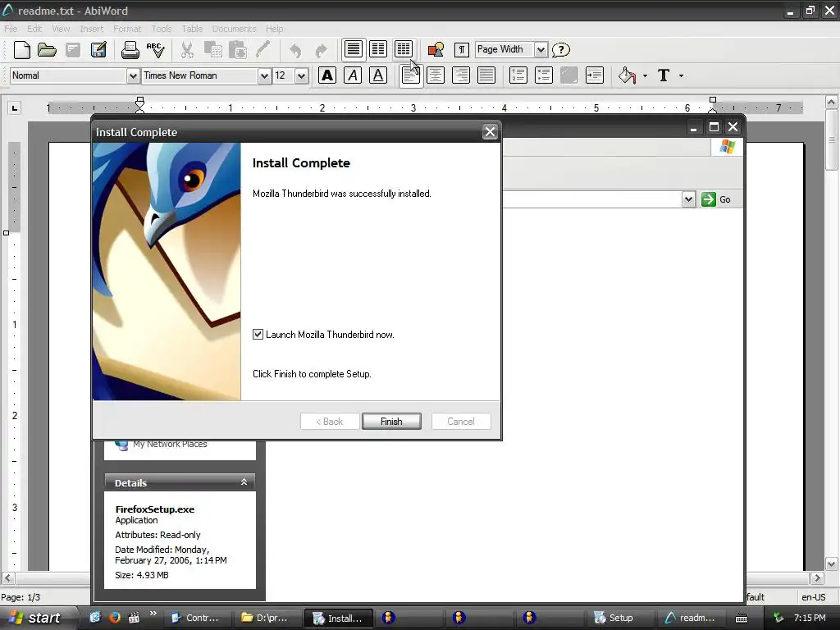This screenshot has height=630, width=840.
Task: Click the Save As toolbar icon
Action: point(98,50)
